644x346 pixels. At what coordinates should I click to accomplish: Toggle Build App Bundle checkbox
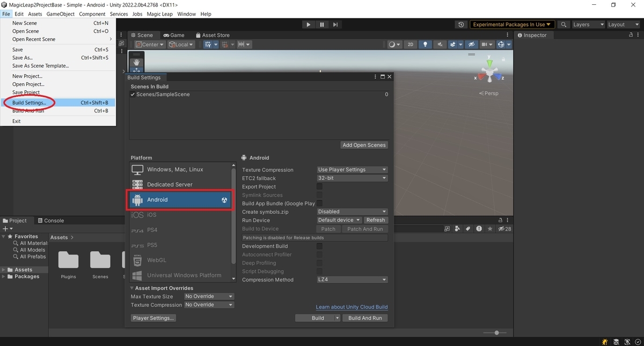[319, 204]
